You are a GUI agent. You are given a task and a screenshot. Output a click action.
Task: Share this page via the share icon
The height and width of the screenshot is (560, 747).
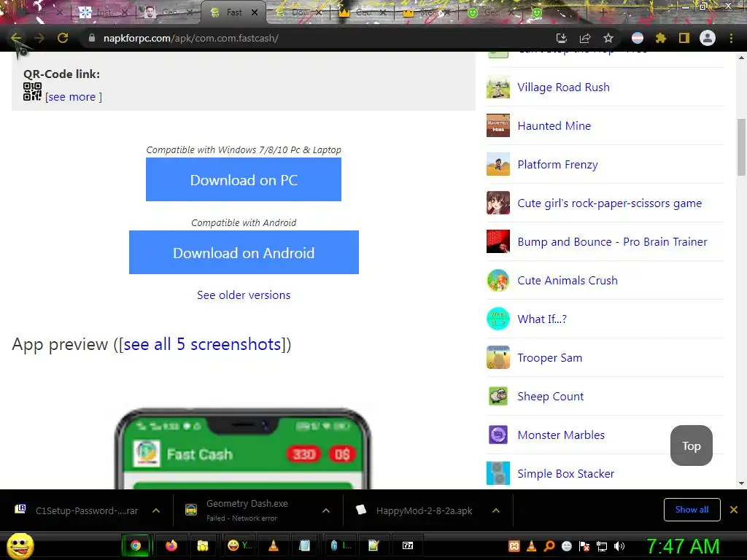585,38
